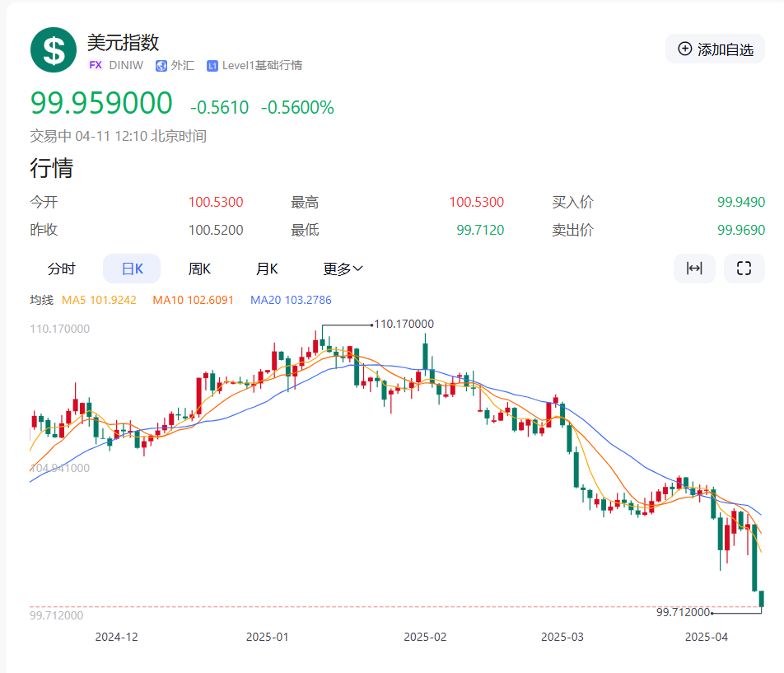784x673 pixels.
Task: Open the 月K monthly chart tab
Action: (x=266, y=269)
